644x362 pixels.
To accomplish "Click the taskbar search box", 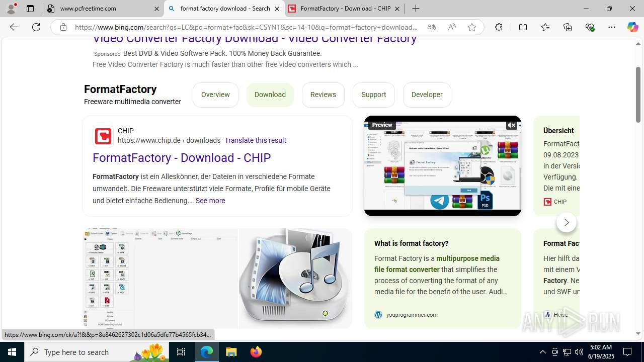I will coord(97,352).
